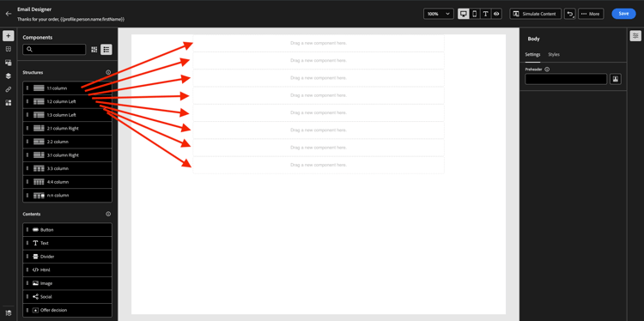Select the Button content component
644x321 pixels.
pos(67,229)
